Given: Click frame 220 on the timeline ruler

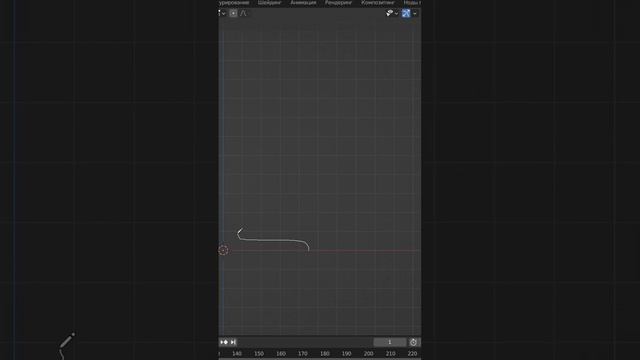Looking at the screenshot, I should pos(412,353).
